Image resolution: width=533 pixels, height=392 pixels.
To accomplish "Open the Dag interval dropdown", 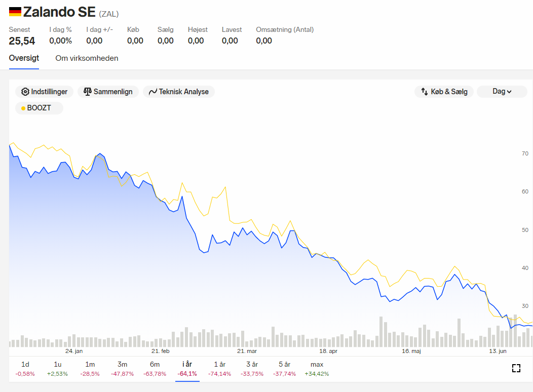I will tap(502, 92).
